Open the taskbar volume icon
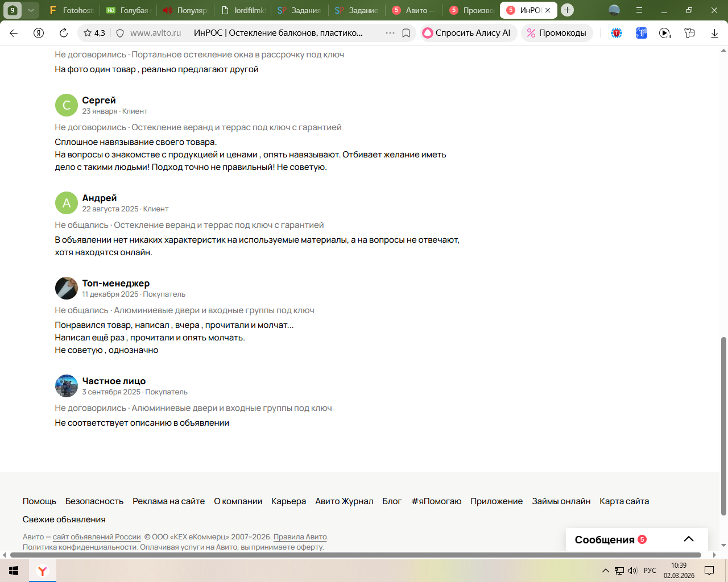The width and height of the screenshot is (728, 582). coord(633,571)
